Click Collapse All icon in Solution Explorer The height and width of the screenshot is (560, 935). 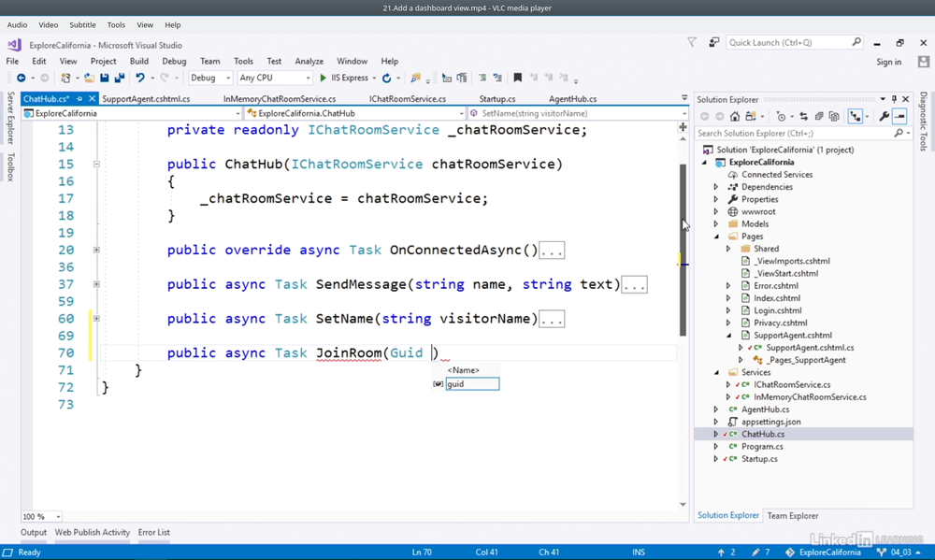click(x=819, y=116)
